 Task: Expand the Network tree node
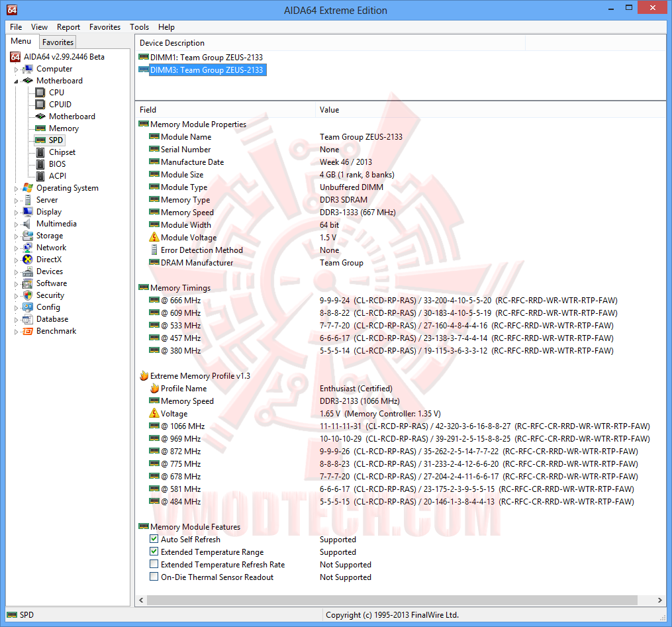pos(17,248)
